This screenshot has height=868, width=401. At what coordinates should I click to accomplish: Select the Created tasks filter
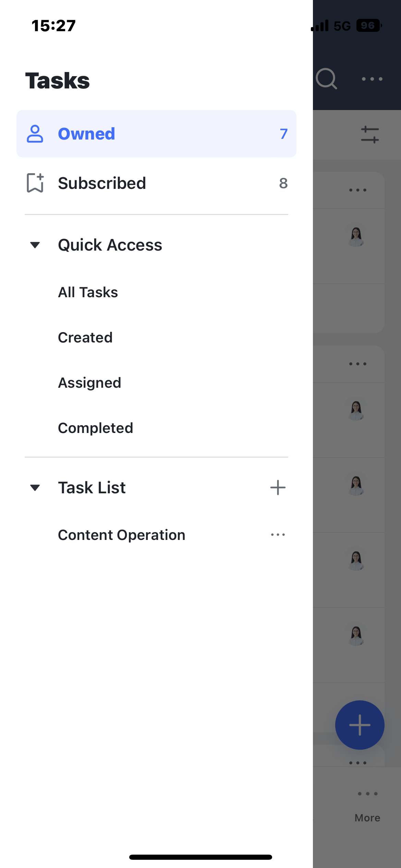tap(85, 337)
